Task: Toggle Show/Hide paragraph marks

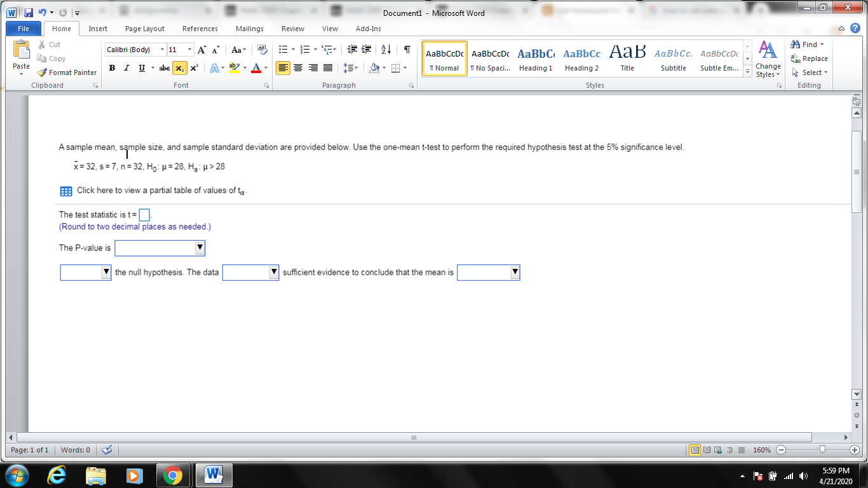Action: point(407,50)
